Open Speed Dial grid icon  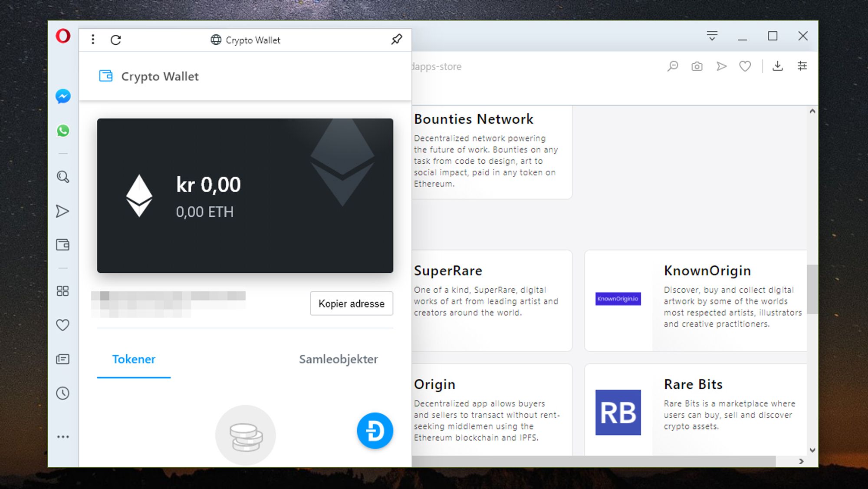click(x=63, y=291)
